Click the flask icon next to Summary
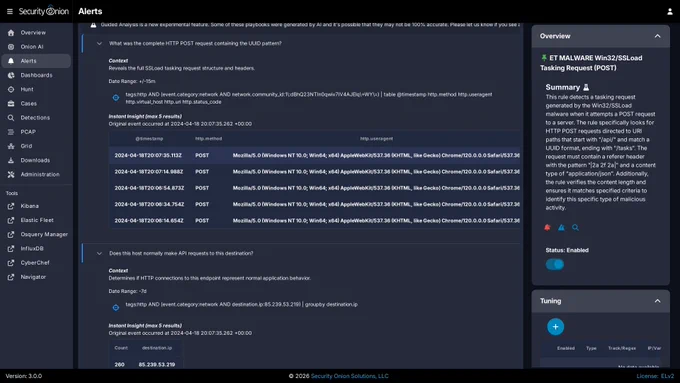680x383 pixels. (586, 87)
